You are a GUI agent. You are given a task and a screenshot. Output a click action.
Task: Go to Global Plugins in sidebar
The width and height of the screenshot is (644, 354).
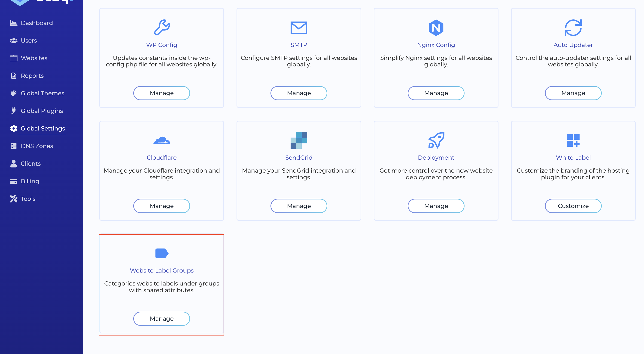42,111
